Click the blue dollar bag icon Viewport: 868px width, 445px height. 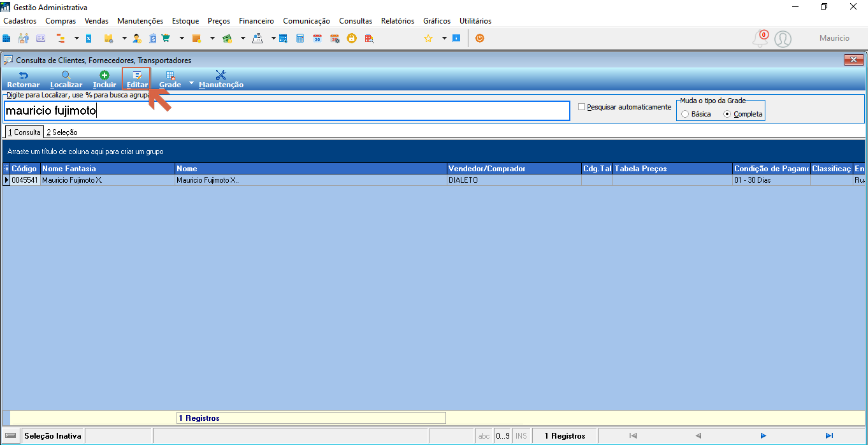coord(153,38)
